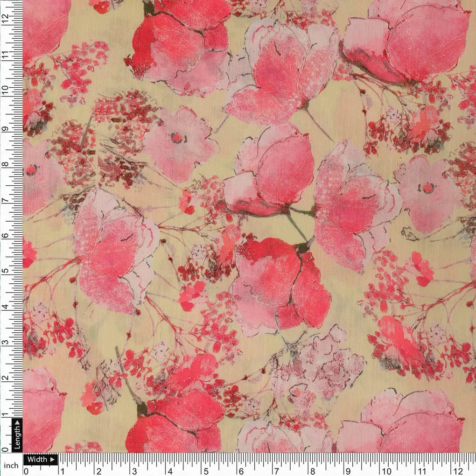Click the 0 mark on horizontal ruler
The width and height of the screenshot is (476, 476).
pos(27,470)
